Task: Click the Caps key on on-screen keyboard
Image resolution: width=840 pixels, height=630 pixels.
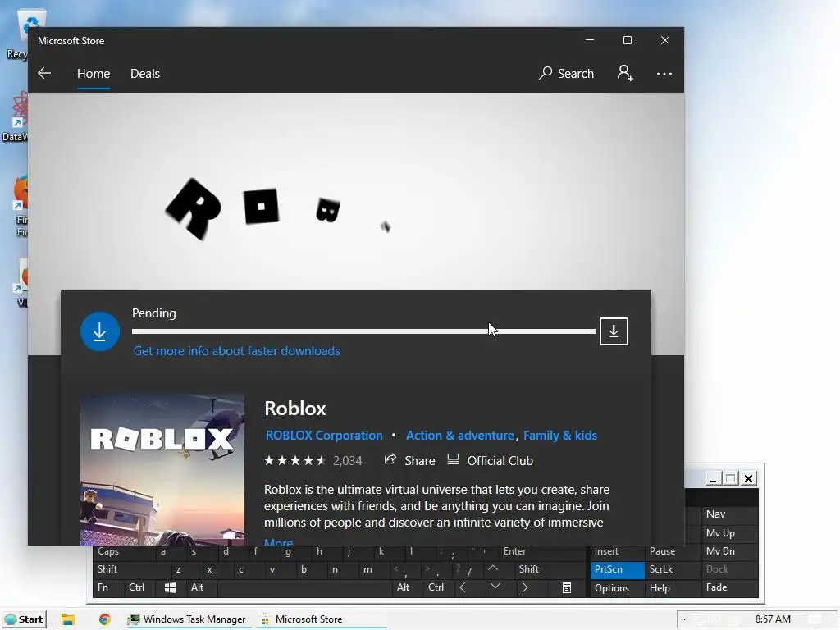Action: pyautogui.click(x=124, y=551)
